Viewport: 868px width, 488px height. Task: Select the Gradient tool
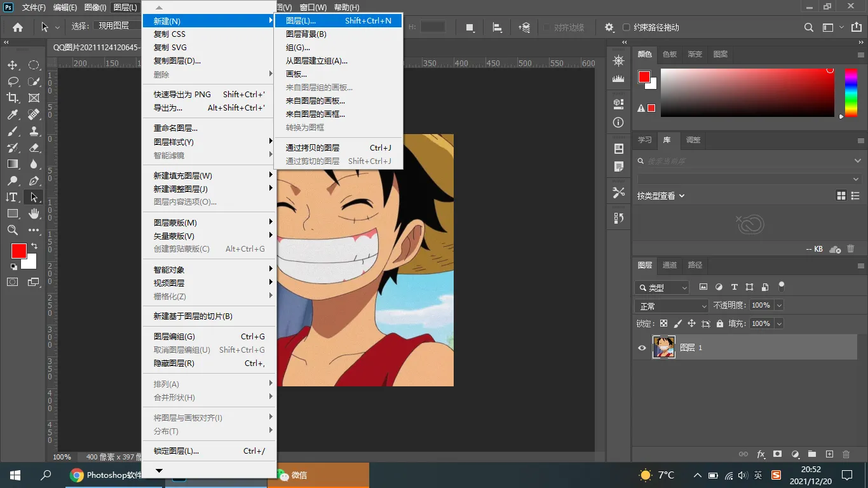click(x=13, y=164)
